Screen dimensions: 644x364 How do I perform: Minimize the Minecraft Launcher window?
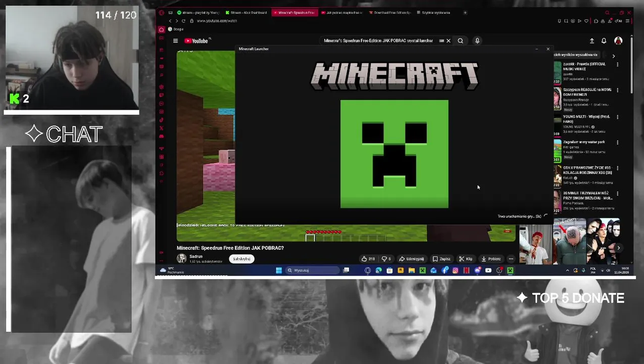click(536, 49)
